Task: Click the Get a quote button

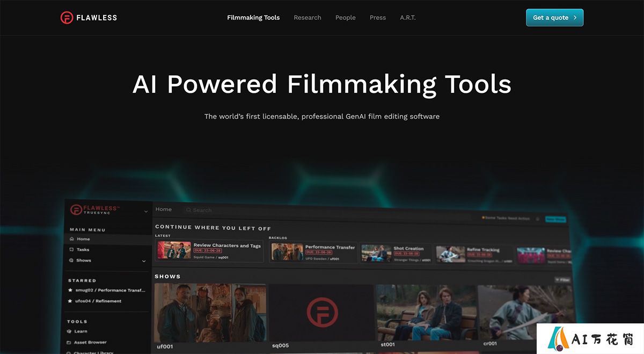Action: pyautogui.click(x=554, y=18)
